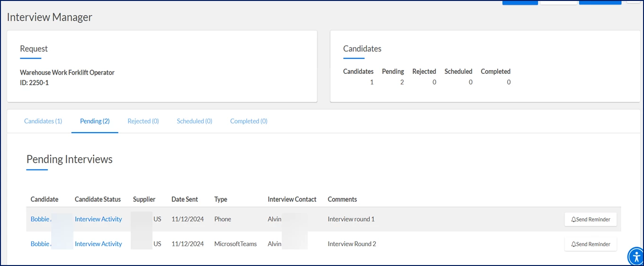Click the Pending count label in Candidates card

point(393,71)
